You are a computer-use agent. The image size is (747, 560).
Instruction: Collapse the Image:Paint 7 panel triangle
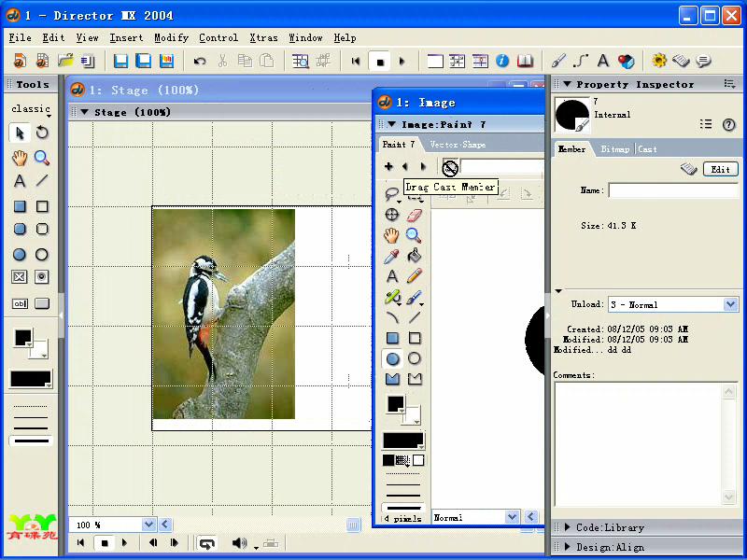(391, 124)
